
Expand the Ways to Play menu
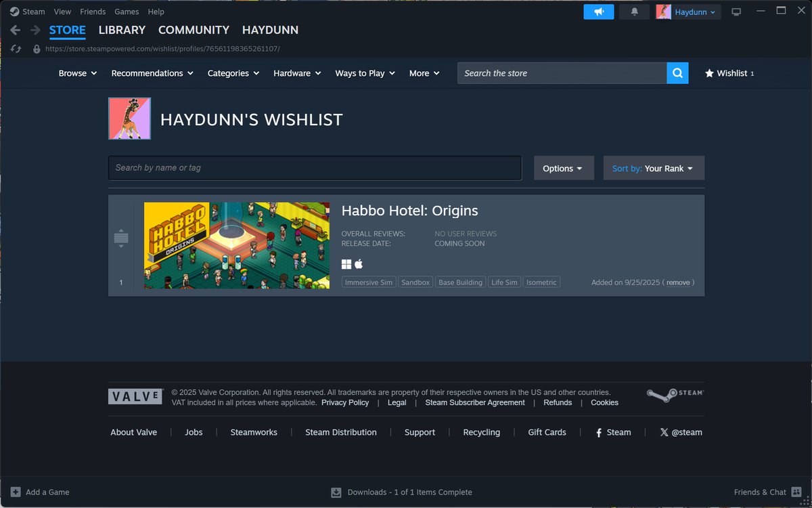[365, 73]
